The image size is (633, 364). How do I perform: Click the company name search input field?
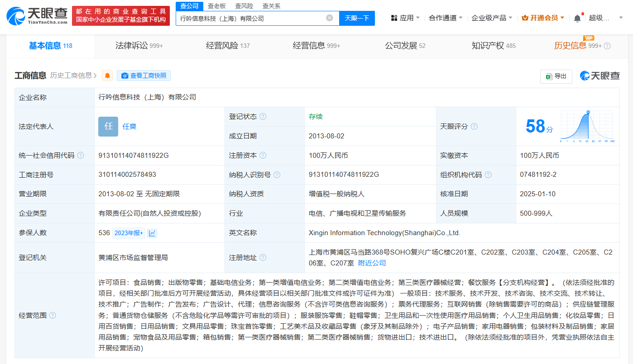pyautogui.click(x=249, y=18)
